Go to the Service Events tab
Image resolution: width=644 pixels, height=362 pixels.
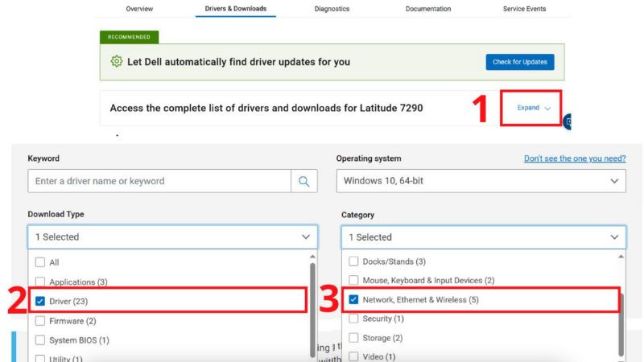[525, 9]
